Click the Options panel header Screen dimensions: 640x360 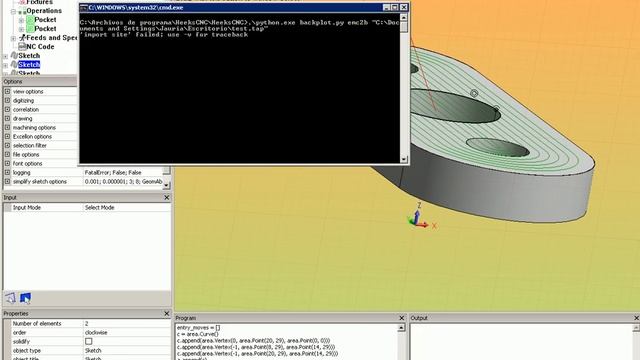click(40, 82)
